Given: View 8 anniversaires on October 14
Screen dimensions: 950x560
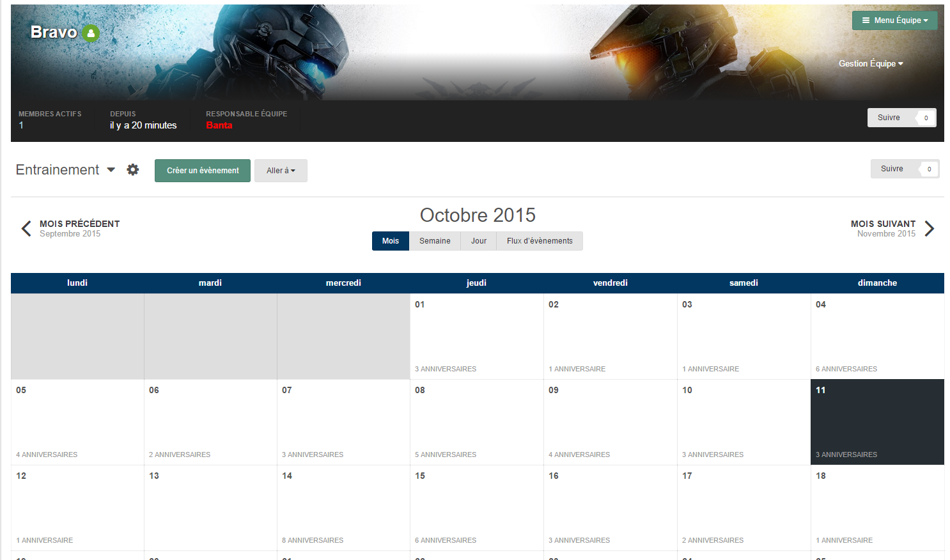Looking at the screenshot, I should pyautogui.click(x=313, y=540).
